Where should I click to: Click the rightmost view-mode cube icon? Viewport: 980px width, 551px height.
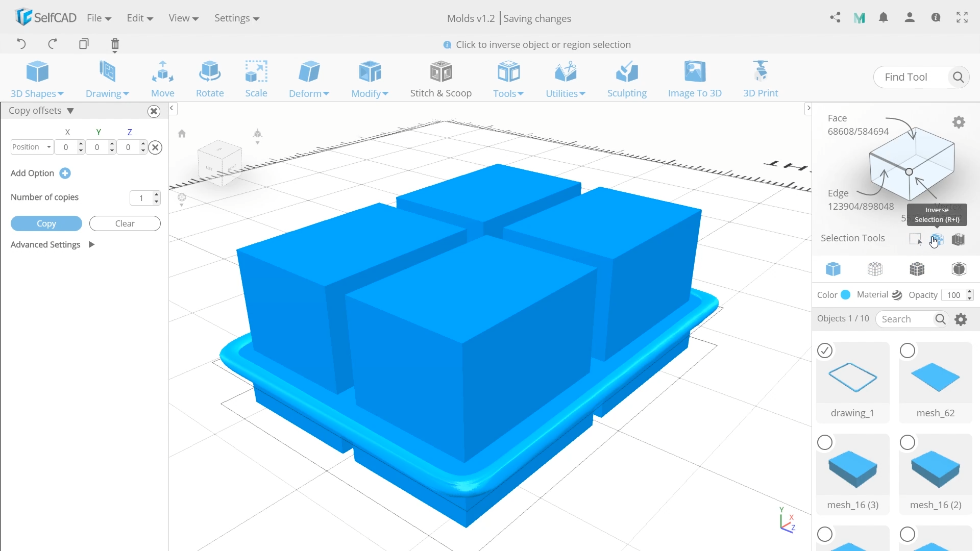(x=959, y=269)
